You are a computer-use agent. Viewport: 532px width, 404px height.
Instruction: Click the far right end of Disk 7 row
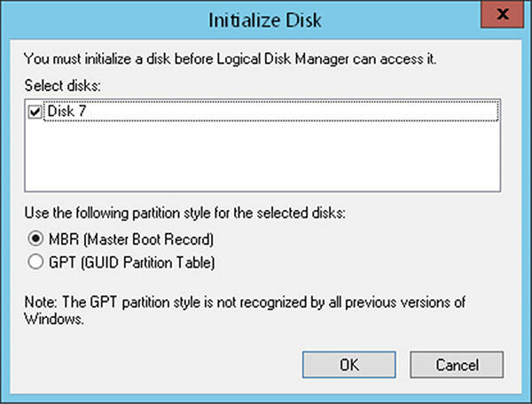(x=489, y=111)
